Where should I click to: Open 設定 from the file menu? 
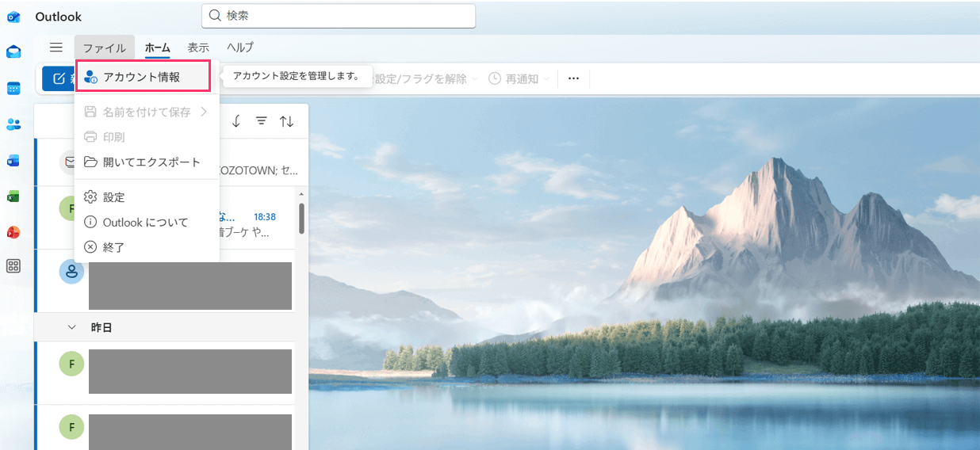coord(147,197)
